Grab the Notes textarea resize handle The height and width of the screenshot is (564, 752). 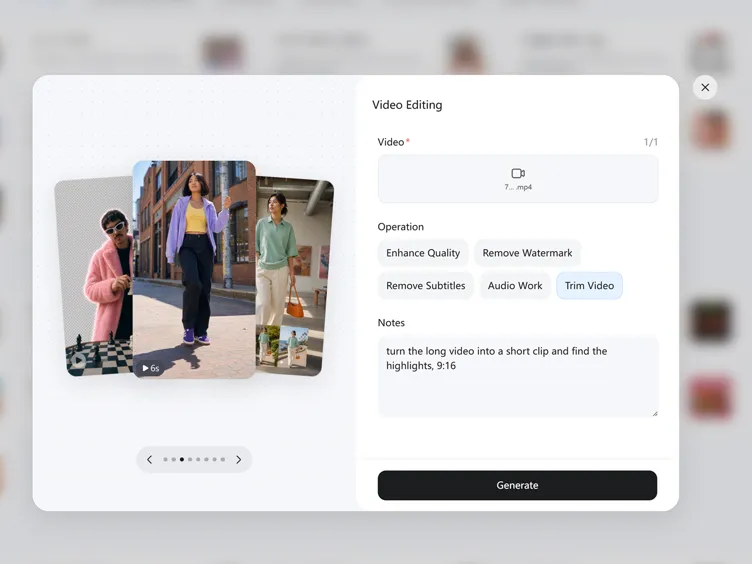(x=655, y=413)
